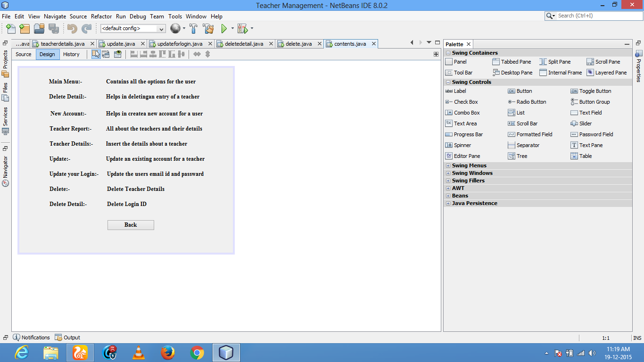The width and height of the screenshot is (644, 362).
Task: Select the Slider component in the palette
Action: click(x=584, y=123)
